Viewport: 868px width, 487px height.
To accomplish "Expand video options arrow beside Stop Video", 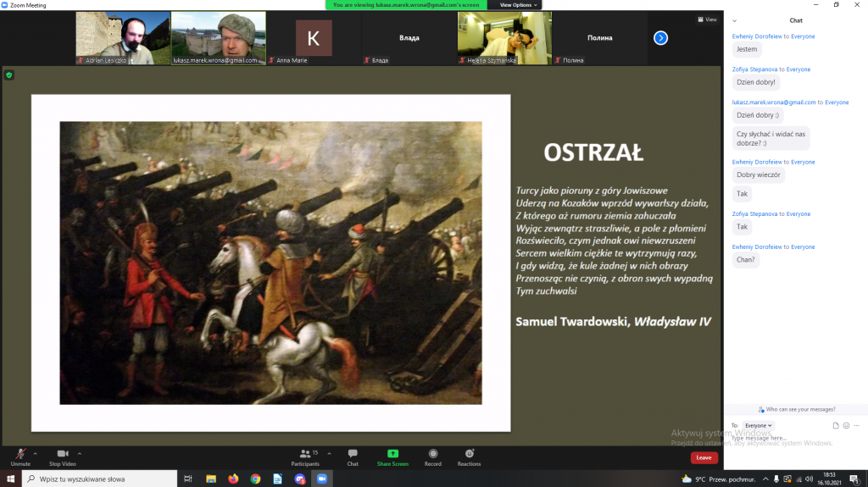I will (x=81, y=452).
